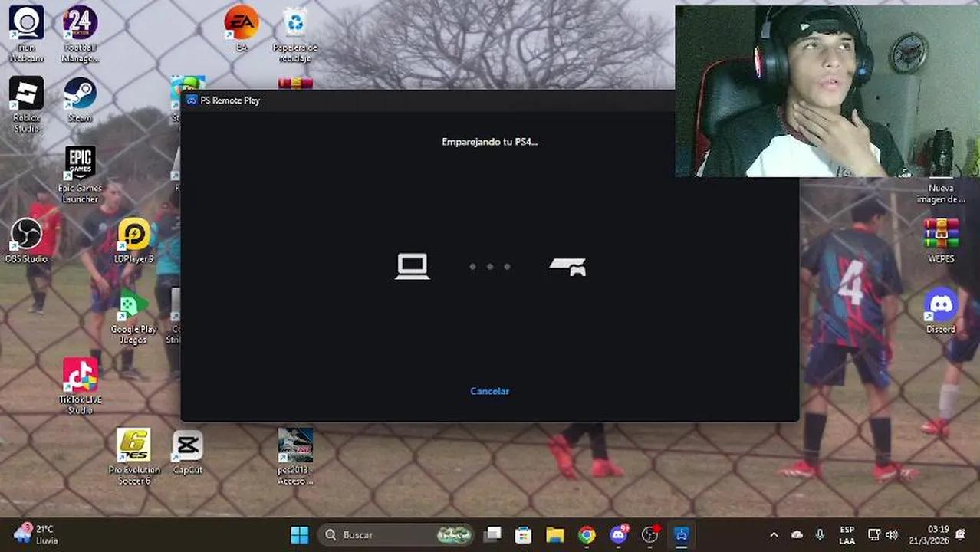
Task: Select the partly hidden Stumble Guys desktop icon
Action: click(187, 83)
